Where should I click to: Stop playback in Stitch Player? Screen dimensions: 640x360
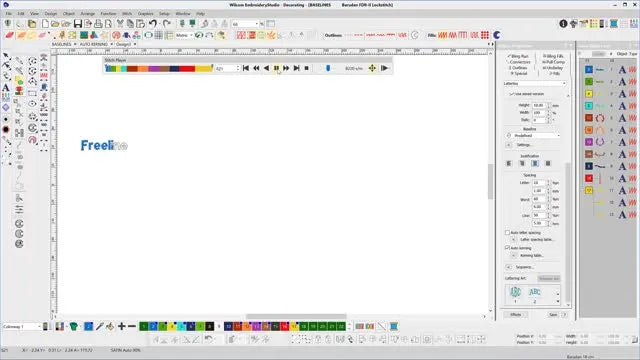(x=307, y=68)
